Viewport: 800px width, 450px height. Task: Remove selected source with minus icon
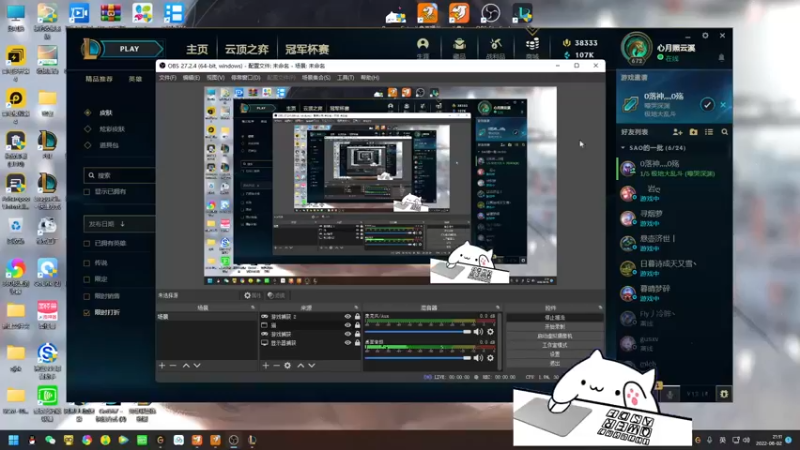point(277,366)
